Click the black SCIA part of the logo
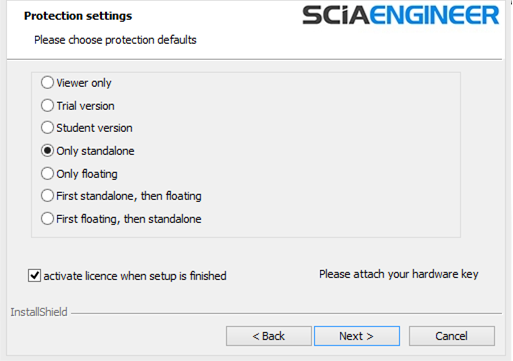 pyautogui.click(x=336, y=15)
